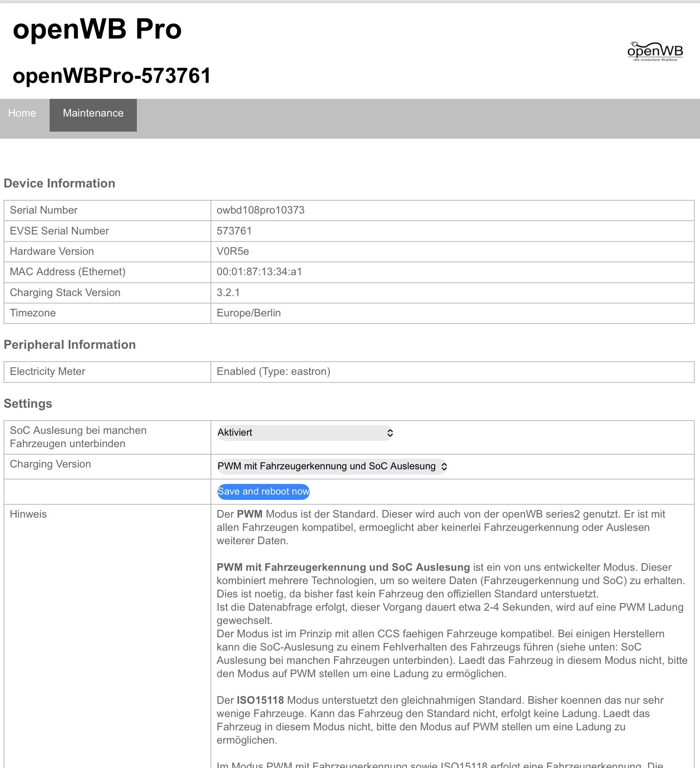The width and height of the screenshot is (700, 768).
Task: Switch to the Home tab
Action: 22,113
